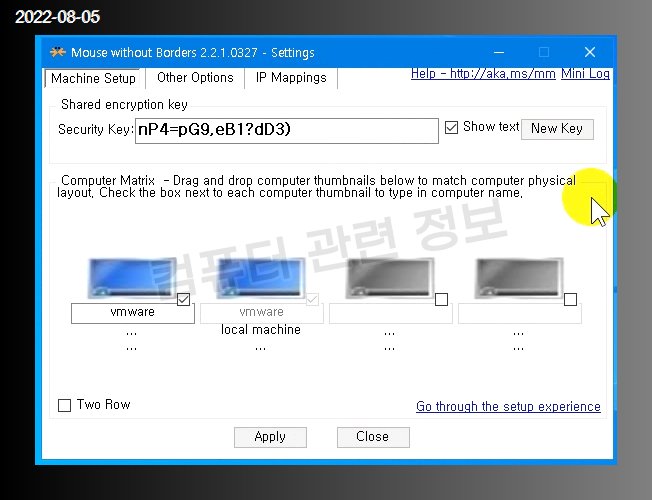Open the Mini Log link

585,74
